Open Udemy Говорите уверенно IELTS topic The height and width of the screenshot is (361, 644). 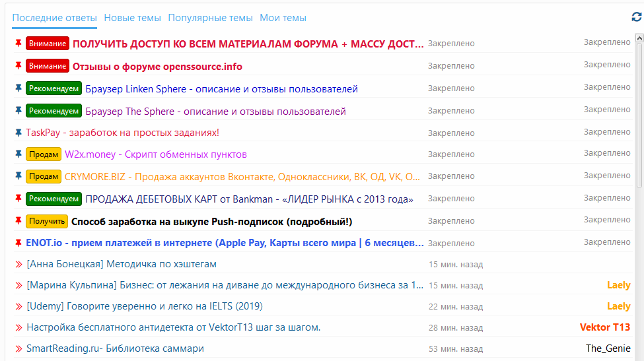145,306
